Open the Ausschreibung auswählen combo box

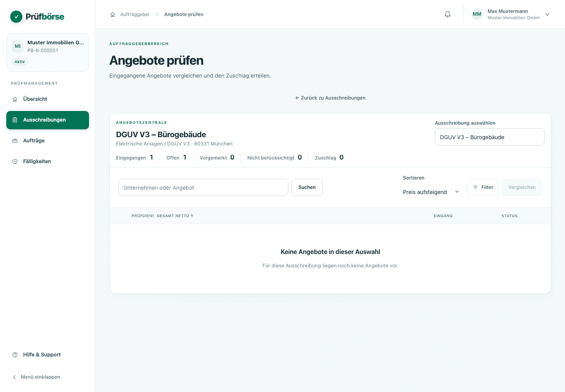489,137
